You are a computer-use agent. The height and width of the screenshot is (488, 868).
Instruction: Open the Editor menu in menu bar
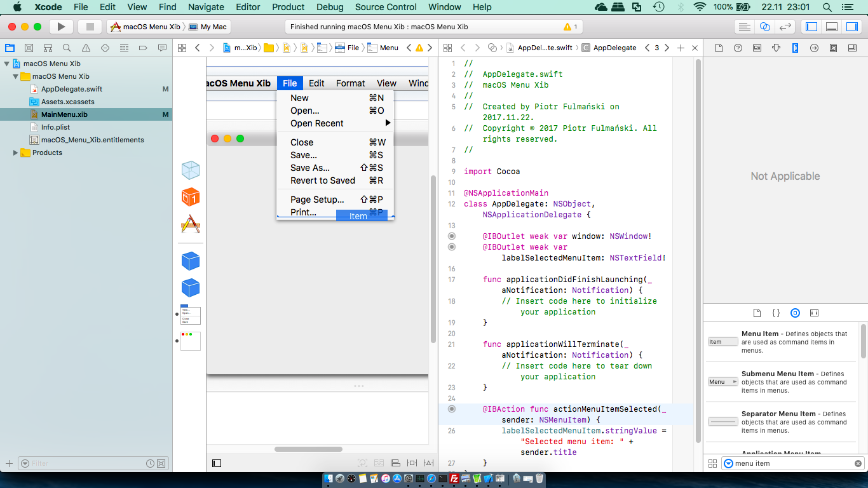tap(248, 7)
